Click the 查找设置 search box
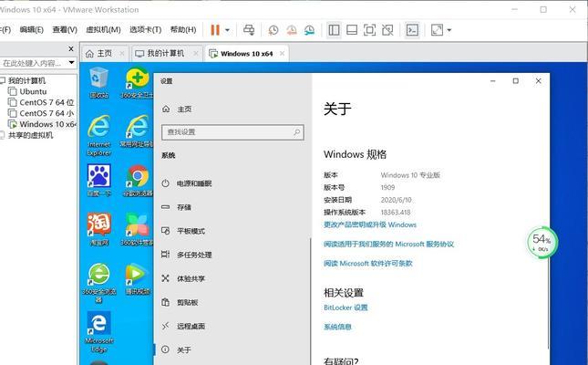Image resolution: width=588 pixels, height=365 pixels. point(232,132)
